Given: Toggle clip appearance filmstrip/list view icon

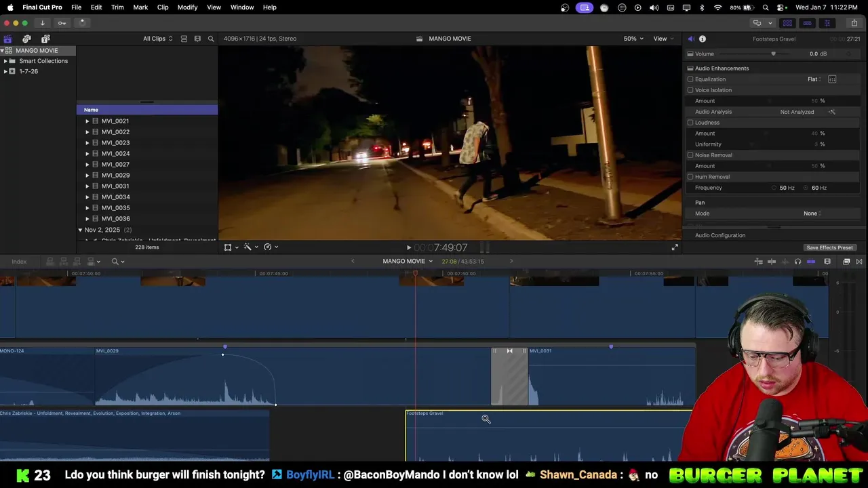Looking at the screenshot, I should (184, 39).
